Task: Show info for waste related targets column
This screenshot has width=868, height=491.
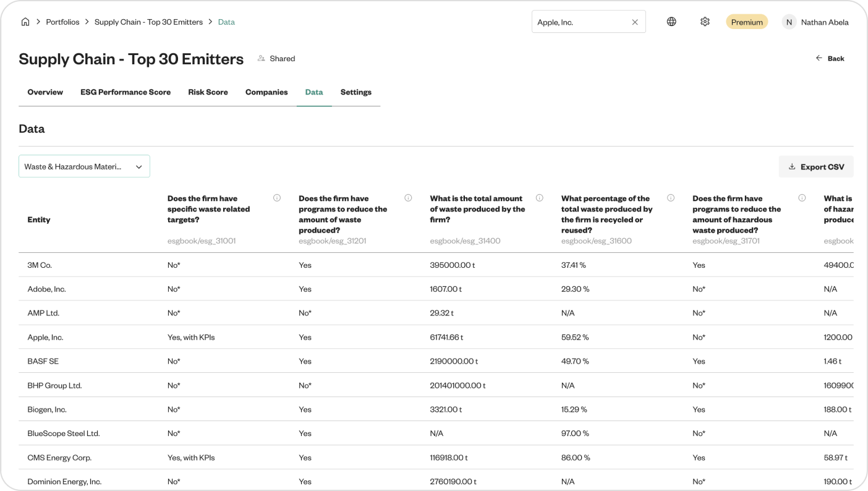Action: coord(277,198)
